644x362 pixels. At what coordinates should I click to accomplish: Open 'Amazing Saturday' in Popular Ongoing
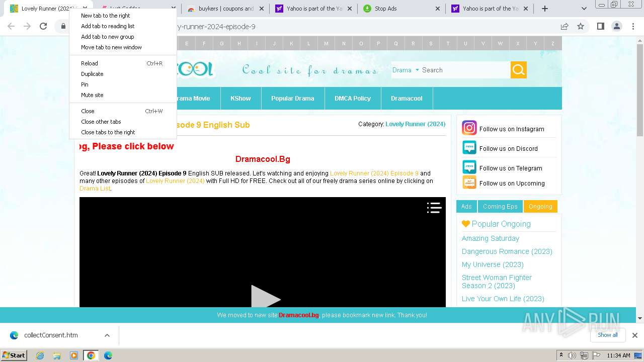[x=491, y=238]
